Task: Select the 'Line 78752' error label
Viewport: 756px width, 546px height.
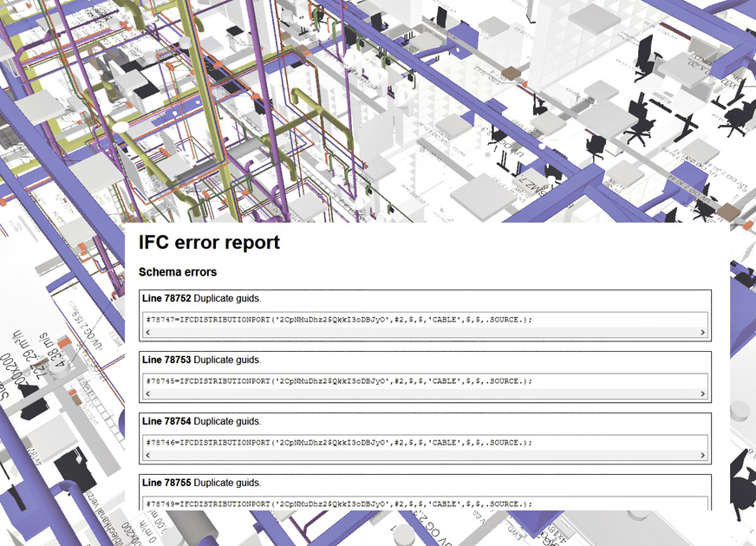Action: 166,298
